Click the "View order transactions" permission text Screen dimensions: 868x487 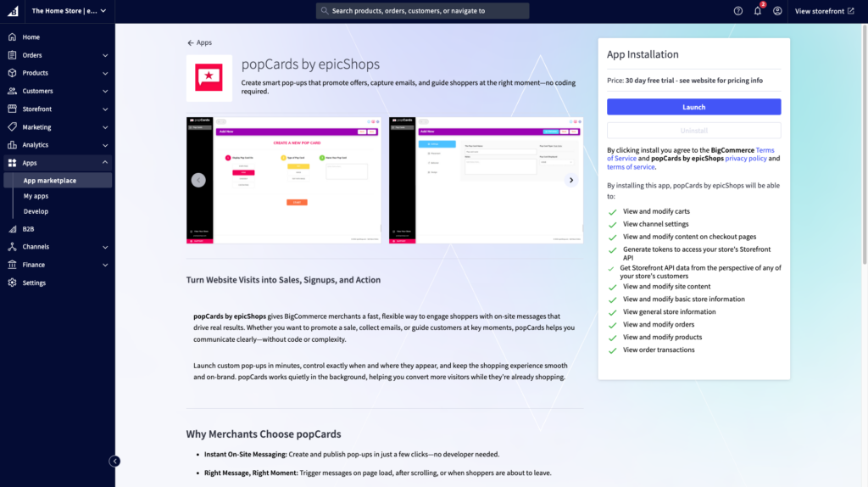(658, 350)
